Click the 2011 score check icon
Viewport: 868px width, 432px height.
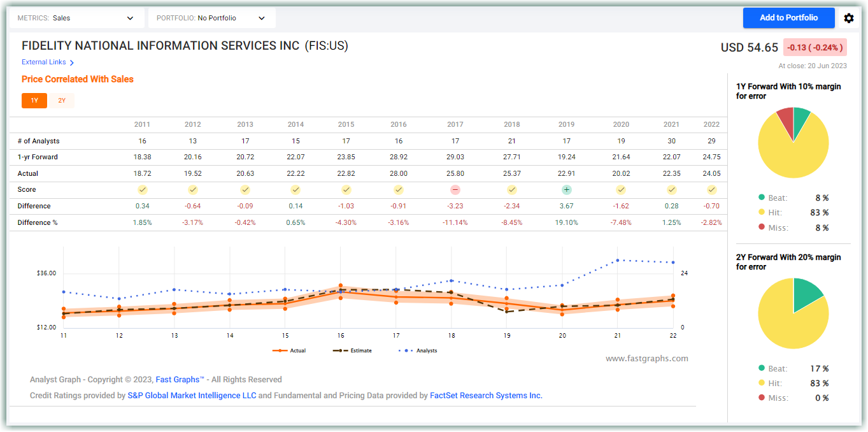point(143,190)
